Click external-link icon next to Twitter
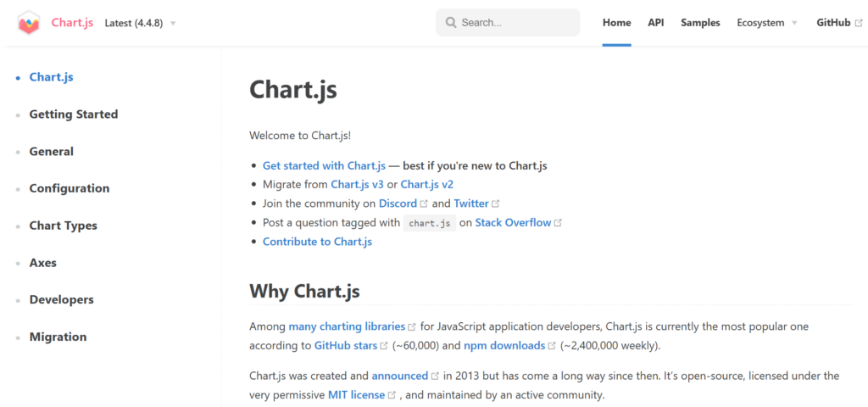868x407 pixels. (x=495, y=203)
